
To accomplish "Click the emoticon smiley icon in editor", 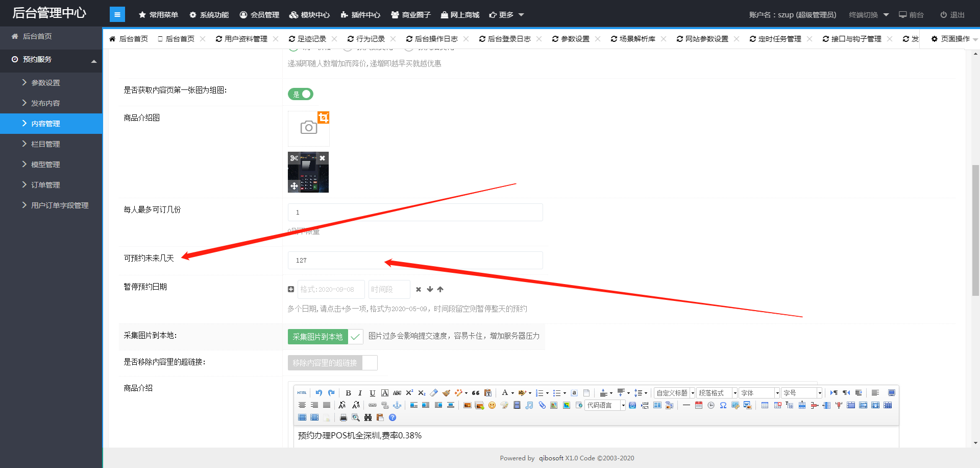I will [x=492, y=405].
